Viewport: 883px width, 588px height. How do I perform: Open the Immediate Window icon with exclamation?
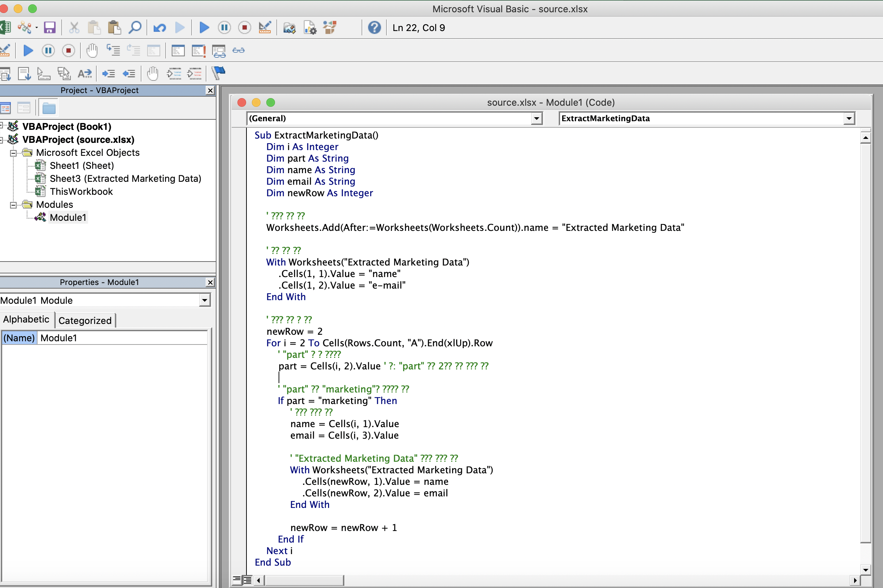[198, 50]
